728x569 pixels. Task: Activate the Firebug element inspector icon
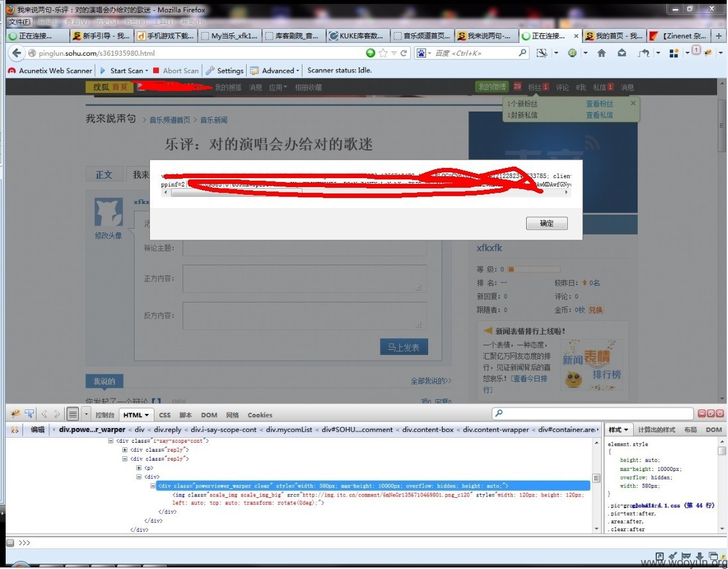tap(29, 413)
